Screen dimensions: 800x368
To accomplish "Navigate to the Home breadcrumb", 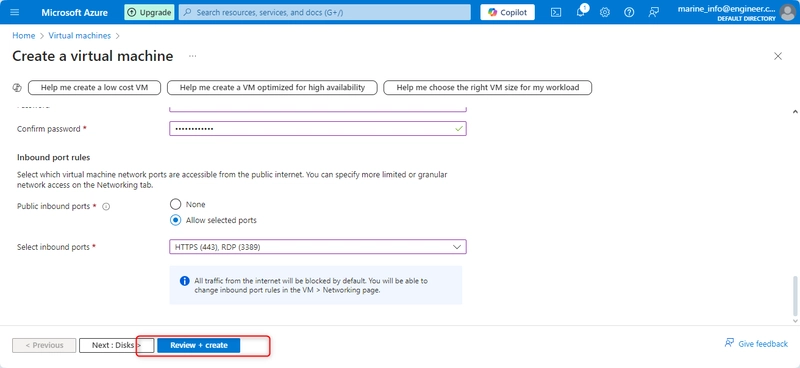I will [23, 36].
